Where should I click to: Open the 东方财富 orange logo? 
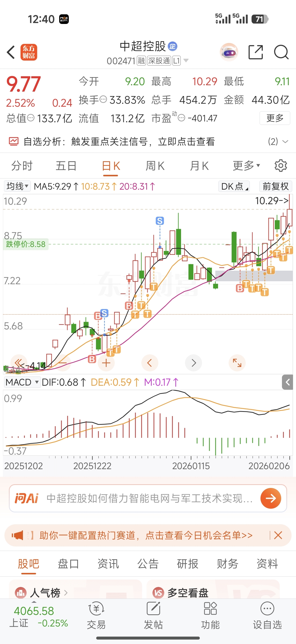coord(29,52)
